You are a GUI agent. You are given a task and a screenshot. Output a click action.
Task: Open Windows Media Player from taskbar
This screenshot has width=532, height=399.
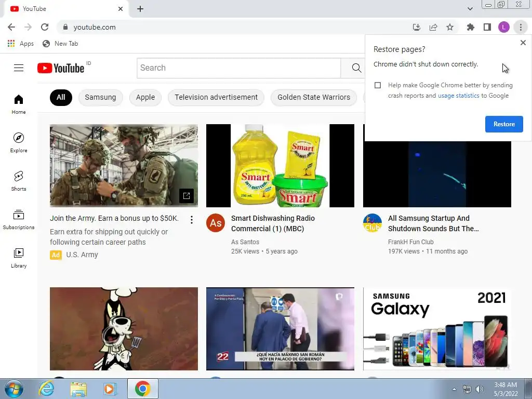click(110, 389)
